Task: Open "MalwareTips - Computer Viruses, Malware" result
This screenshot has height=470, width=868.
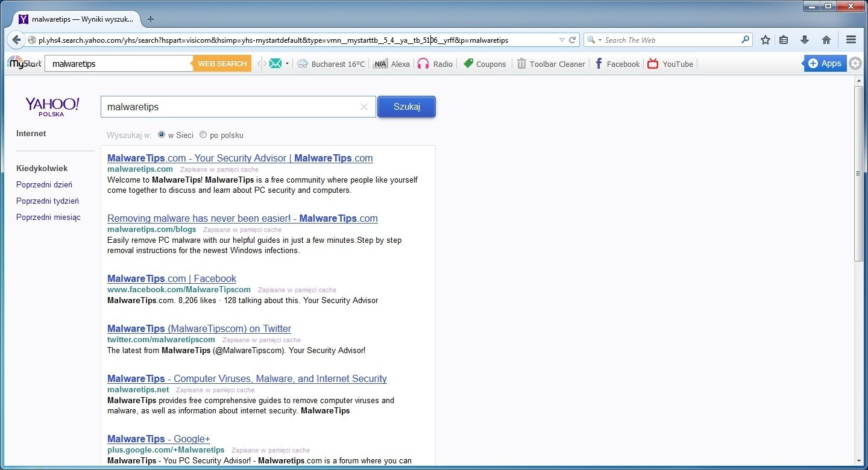Action: point(247,379)
